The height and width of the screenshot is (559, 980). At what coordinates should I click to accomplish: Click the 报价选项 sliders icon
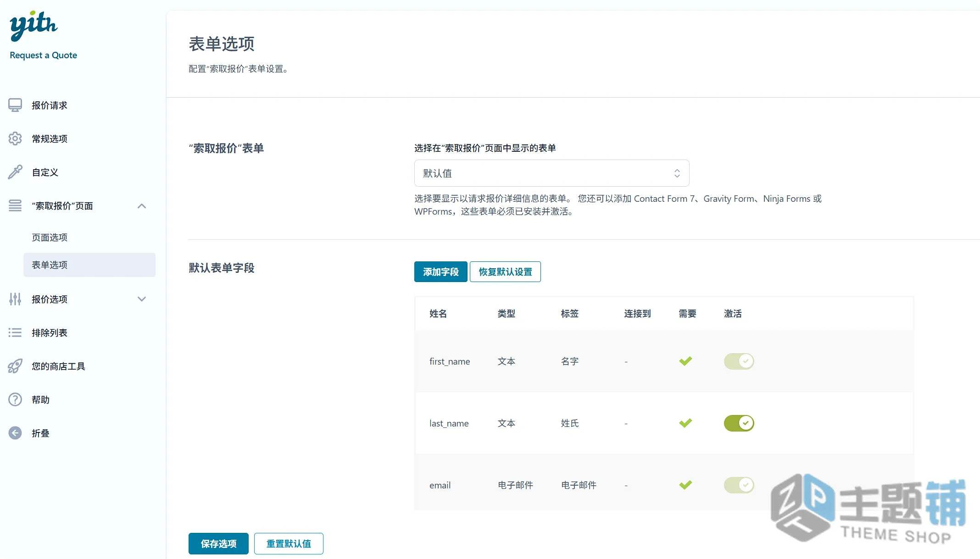click(x=15, y=299)
